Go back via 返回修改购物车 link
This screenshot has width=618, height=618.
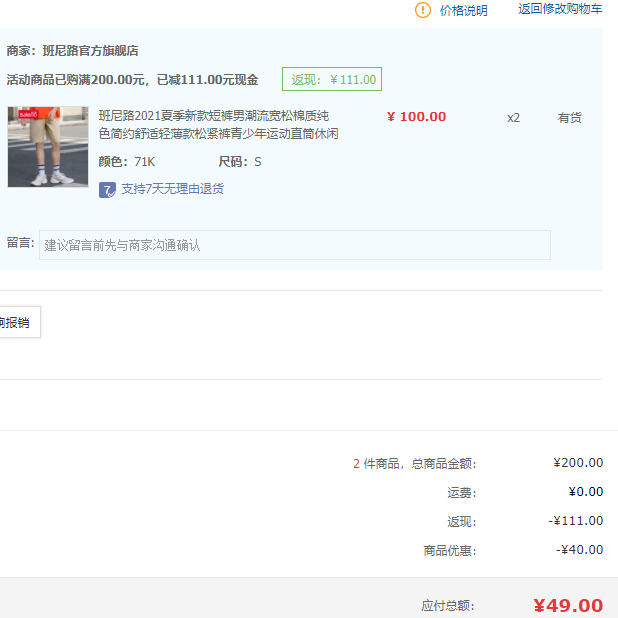pyautogui.click(x=560, y=9)
